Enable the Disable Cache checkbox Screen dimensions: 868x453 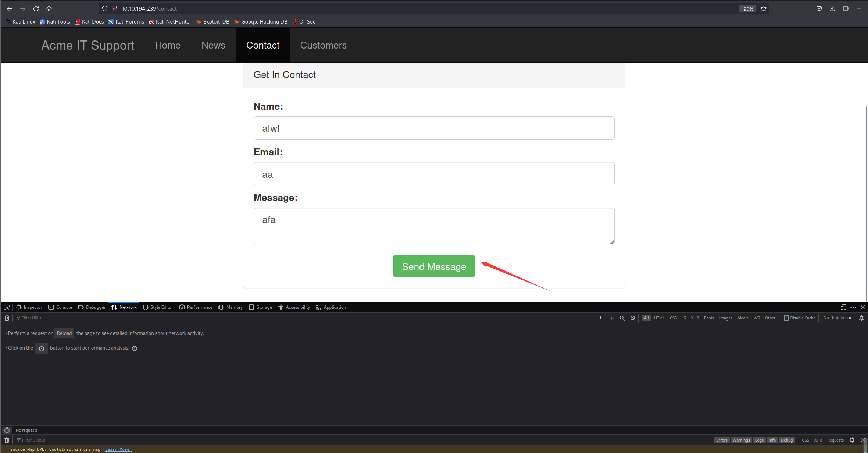(x=786, y=318)
